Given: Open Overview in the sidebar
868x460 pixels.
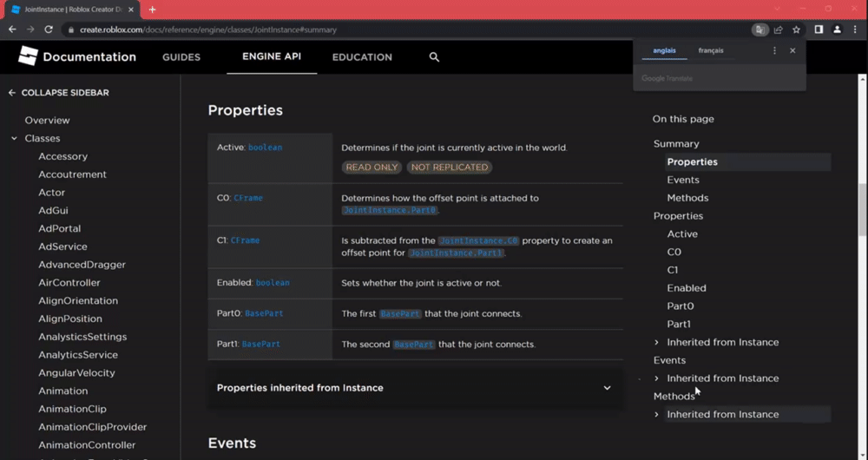Looking at the screenshot, I should (47, 120).
